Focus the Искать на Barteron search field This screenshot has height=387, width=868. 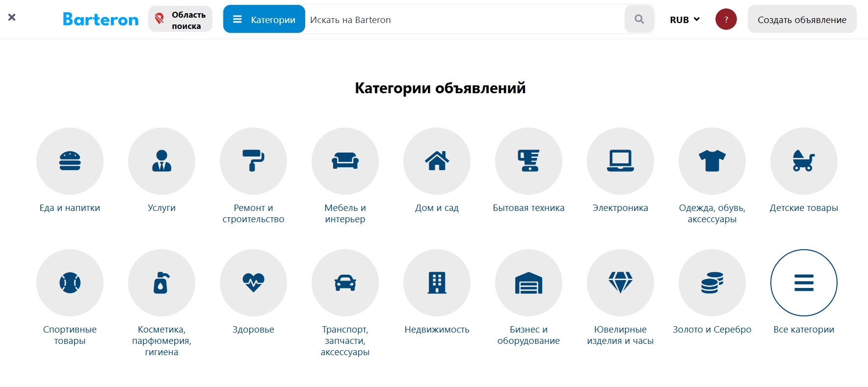point(464,20)
